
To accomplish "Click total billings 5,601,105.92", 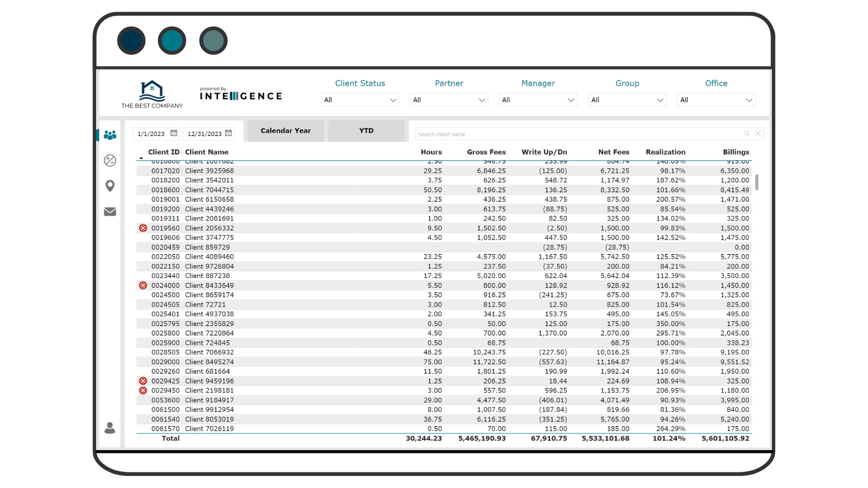I will (x=726, y=439).
